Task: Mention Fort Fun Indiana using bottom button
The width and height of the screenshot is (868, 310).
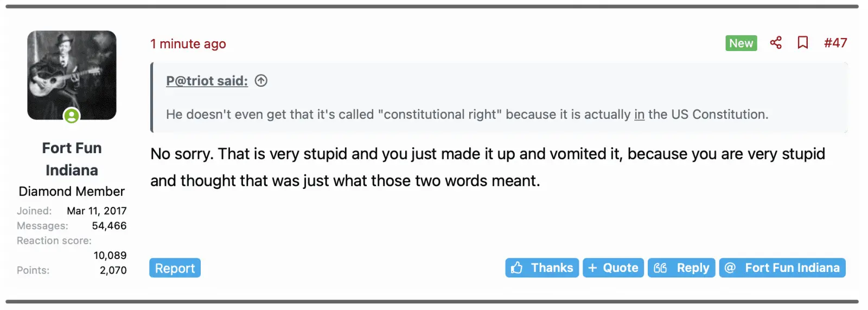Action: [792, 268]
